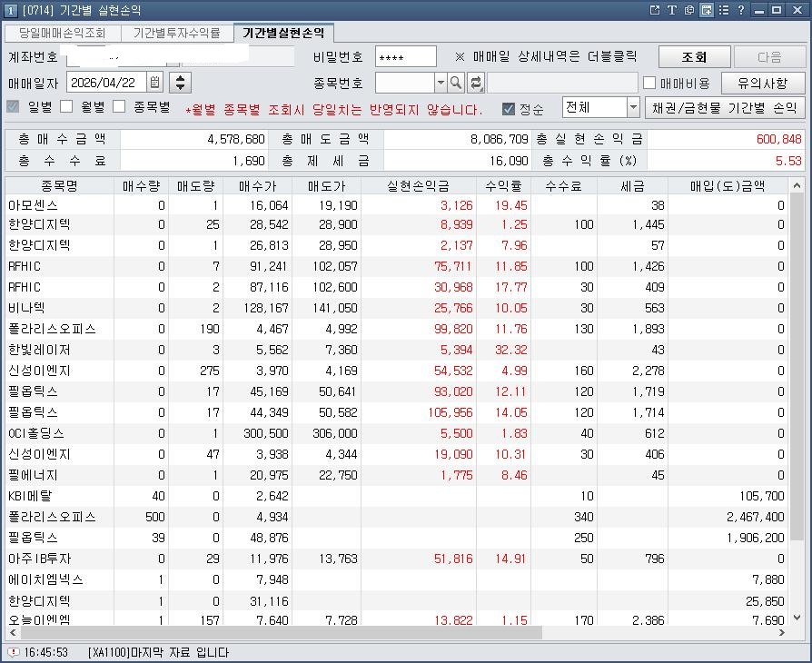Click the screen copy icon in titlebar
This screenshot has height=663, width=812.
click(689, 10)
